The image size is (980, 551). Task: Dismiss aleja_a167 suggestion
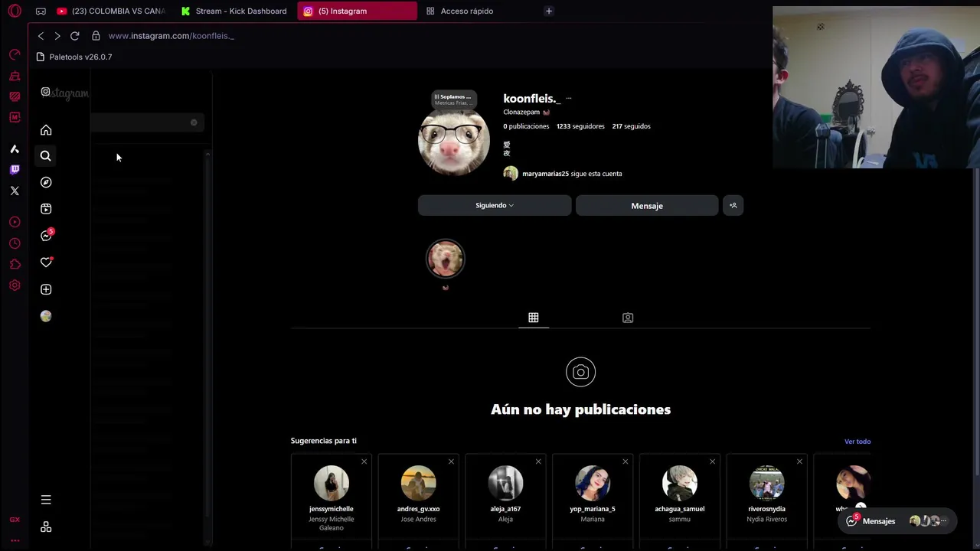click(538, 461)
